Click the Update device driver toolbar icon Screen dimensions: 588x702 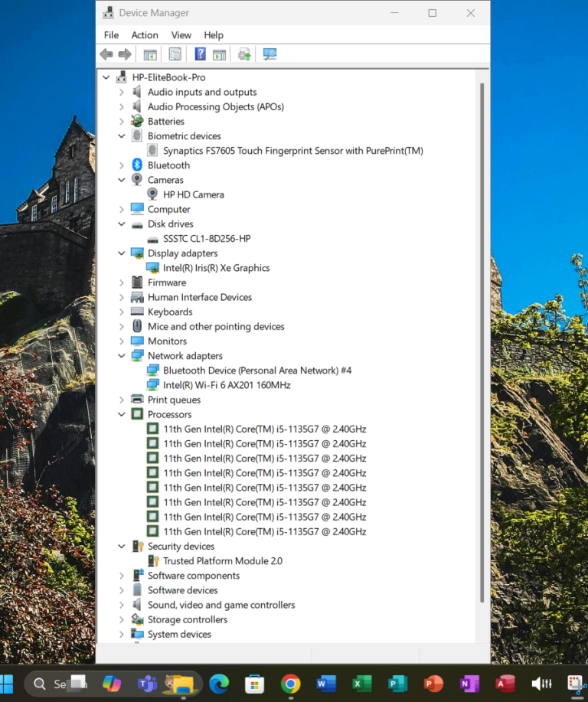coord(244,54)
